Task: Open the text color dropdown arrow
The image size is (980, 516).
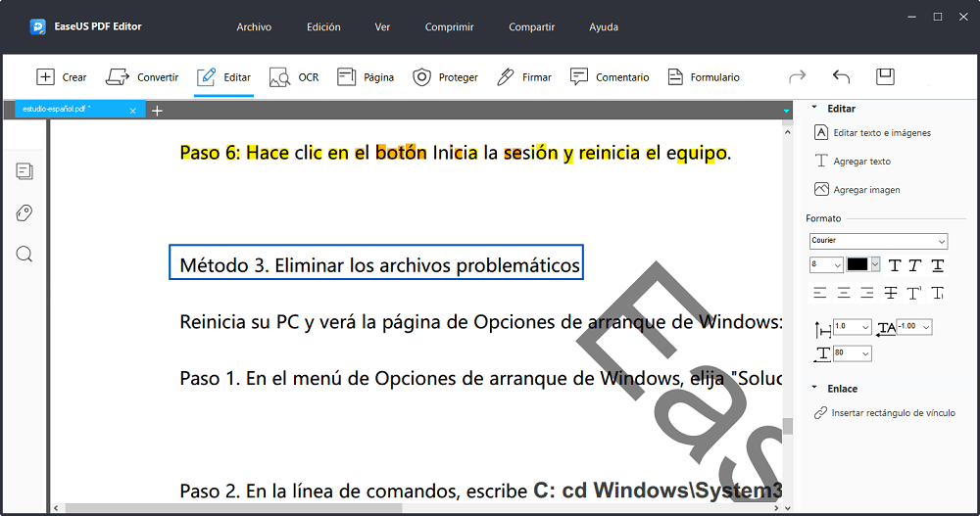Action: (x=875, y=264)
